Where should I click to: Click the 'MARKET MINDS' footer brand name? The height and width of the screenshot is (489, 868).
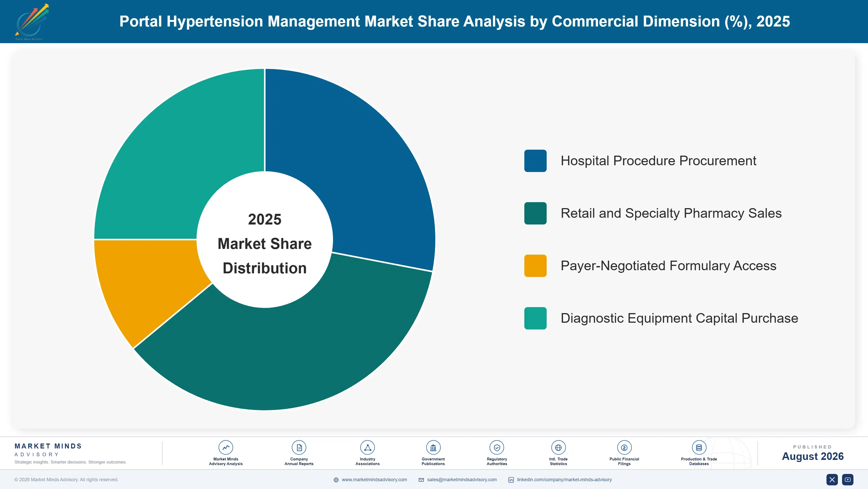[x=48, y=446]
